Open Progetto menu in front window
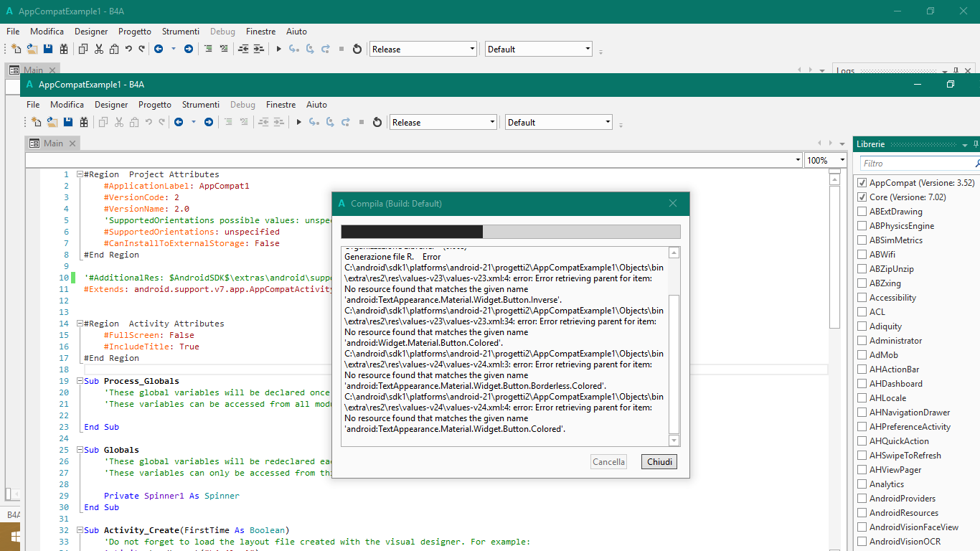This screenshot has width=980, height=551. click(155, 105)
